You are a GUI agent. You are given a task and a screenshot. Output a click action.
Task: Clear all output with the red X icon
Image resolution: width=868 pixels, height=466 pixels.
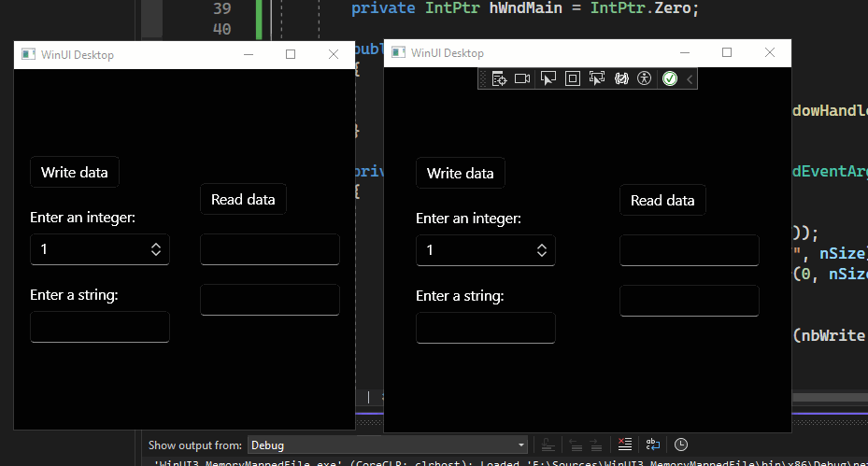click(625, 445)
